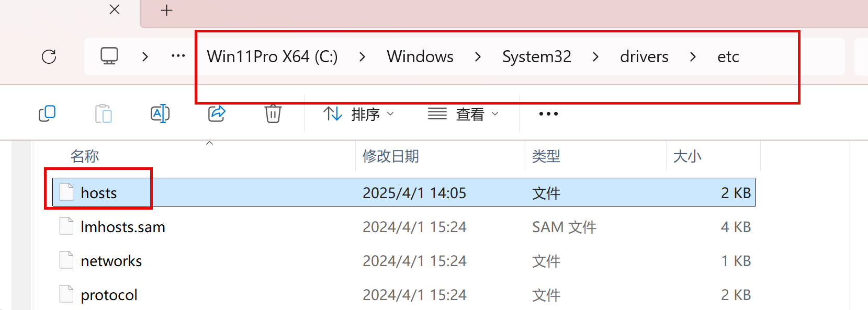Viewport: 868px width, 310px height.
Task: Open the 查看 view dropdown
Action: (464, 114)
